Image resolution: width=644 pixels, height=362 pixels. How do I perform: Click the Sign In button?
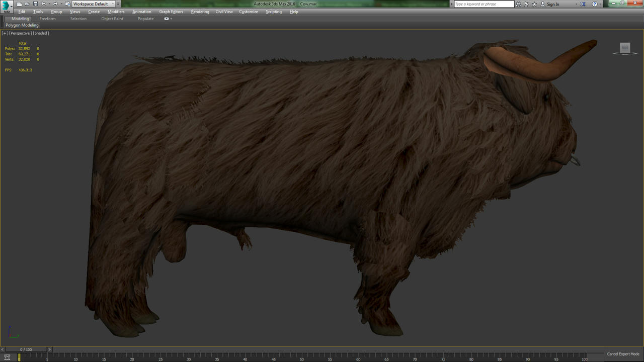click(x=549, y=4)
